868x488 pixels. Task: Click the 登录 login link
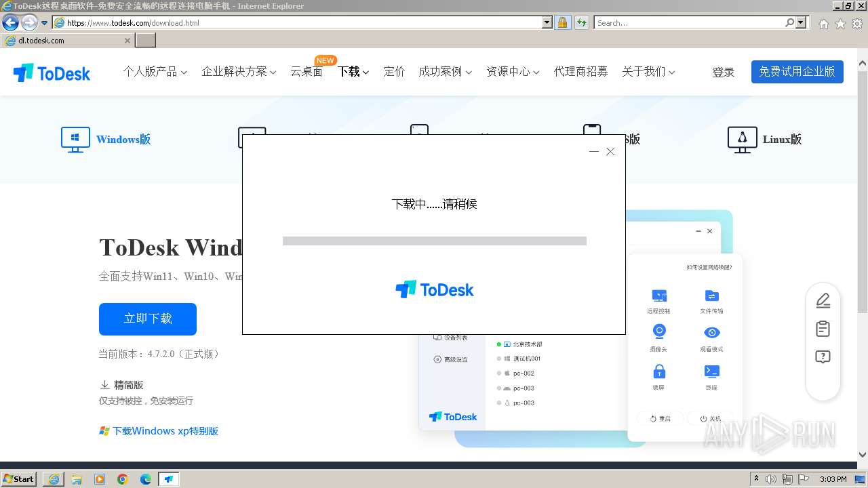[723, 72]
